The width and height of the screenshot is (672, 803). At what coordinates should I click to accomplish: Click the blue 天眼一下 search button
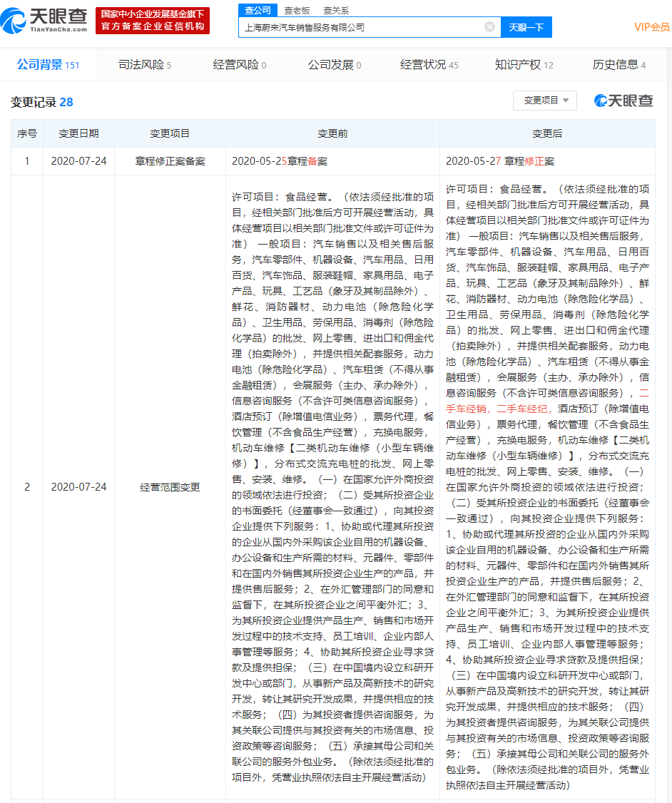(526, 26)
